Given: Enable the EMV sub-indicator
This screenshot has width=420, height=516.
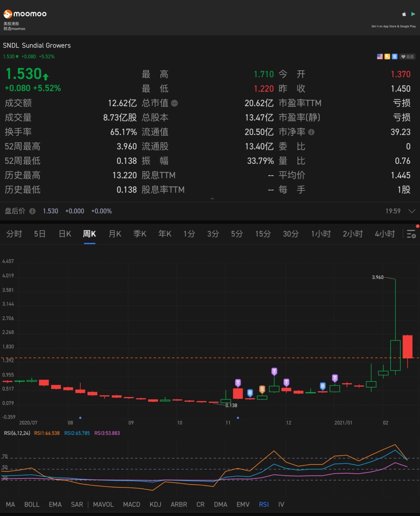Looking at the screenshot, I should [243, 504].
